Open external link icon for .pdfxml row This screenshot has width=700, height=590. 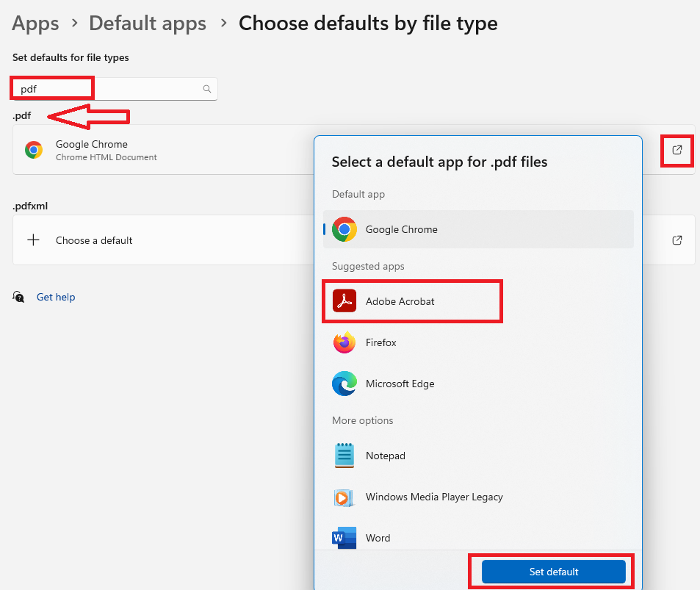(x=676, y=240)
